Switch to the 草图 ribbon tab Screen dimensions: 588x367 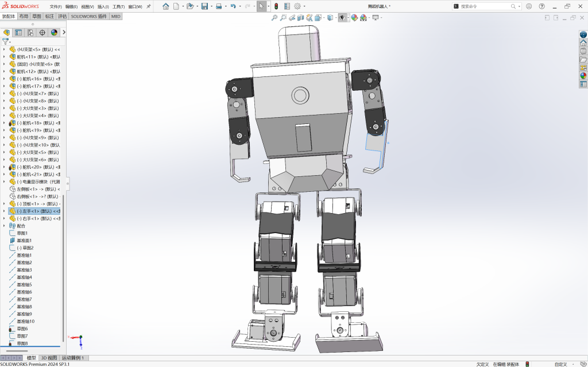(36, 17)
